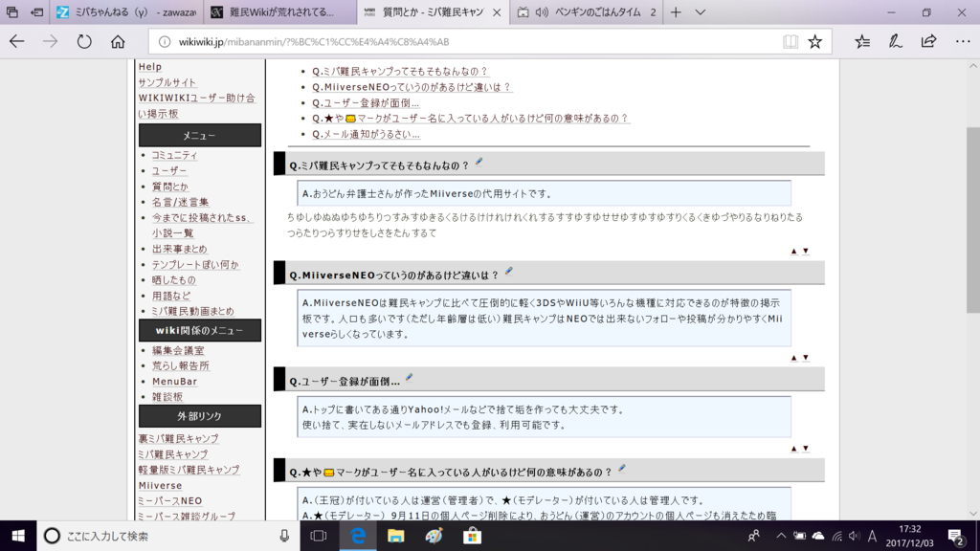The height and width of the screenshot is (551, 980).
Task: Reload the current page
Action: pos(84,42)
